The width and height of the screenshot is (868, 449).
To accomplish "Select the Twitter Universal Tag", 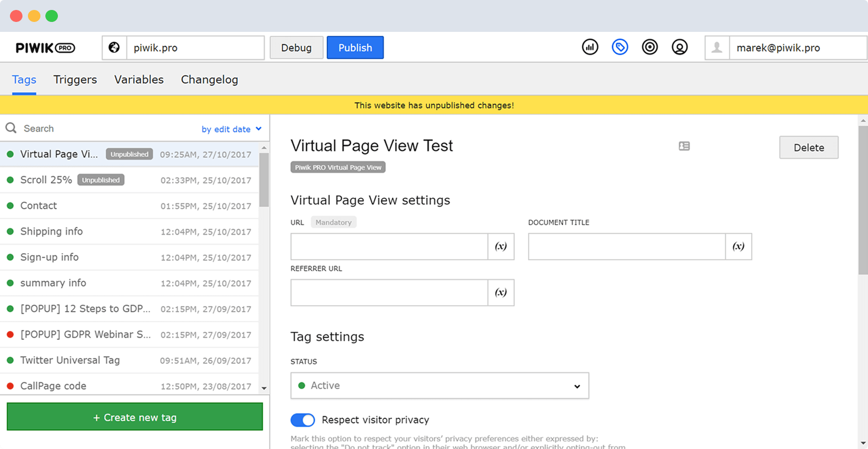I will click(129, 360).
